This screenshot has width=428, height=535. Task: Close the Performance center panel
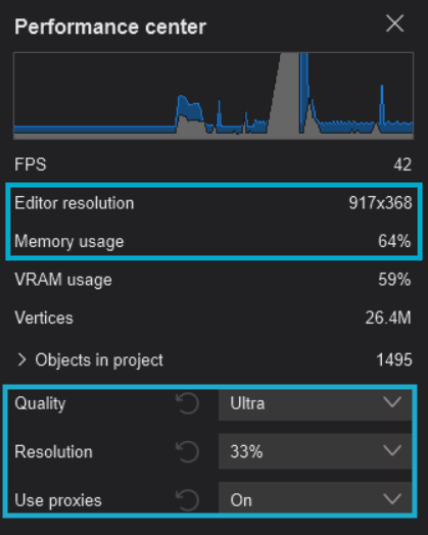(395, 24)
